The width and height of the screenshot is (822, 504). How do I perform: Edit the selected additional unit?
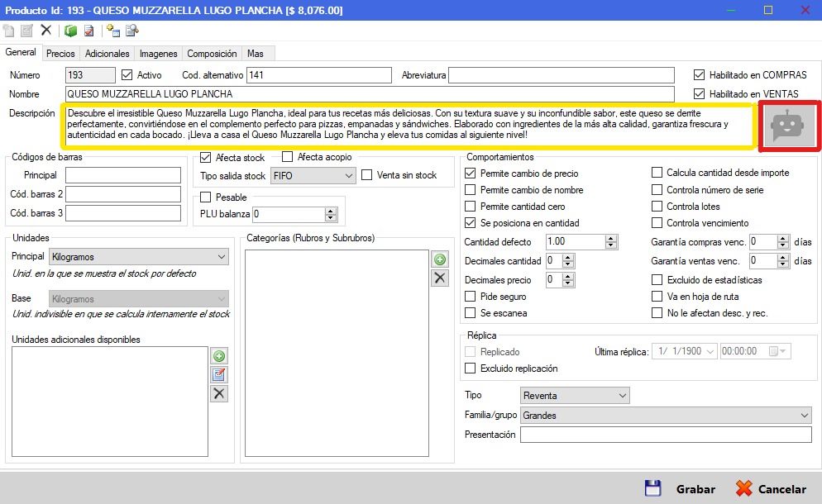[219, 374]
